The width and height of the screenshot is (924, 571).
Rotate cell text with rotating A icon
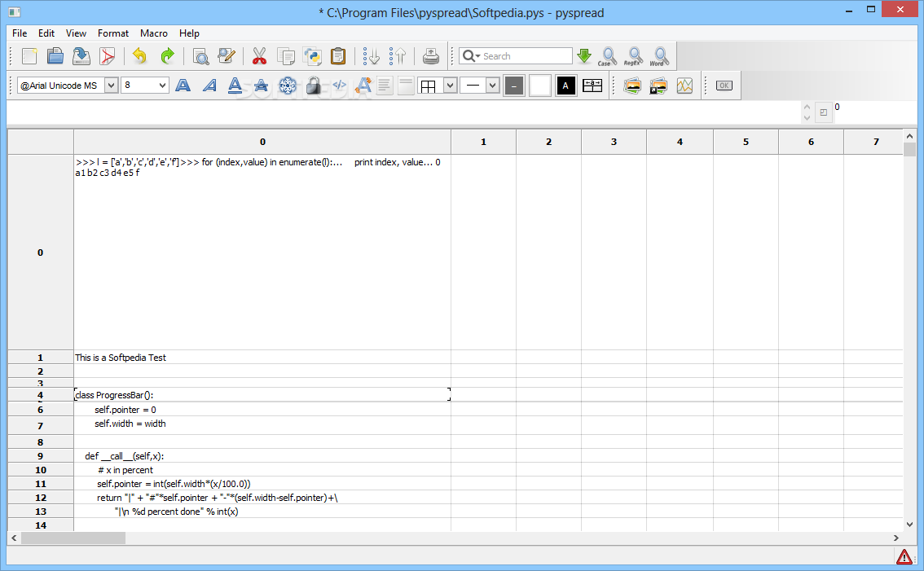(x=363, y=86)
